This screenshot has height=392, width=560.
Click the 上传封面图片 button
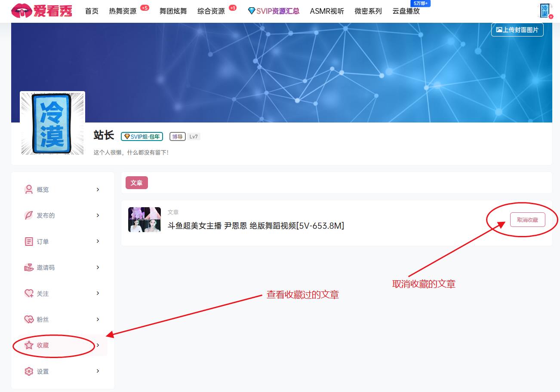click(x=517, y=30)
